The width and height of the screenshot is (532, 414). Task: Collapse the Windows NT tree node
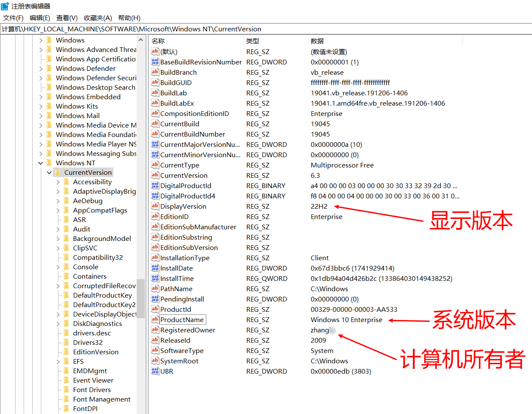41,163
